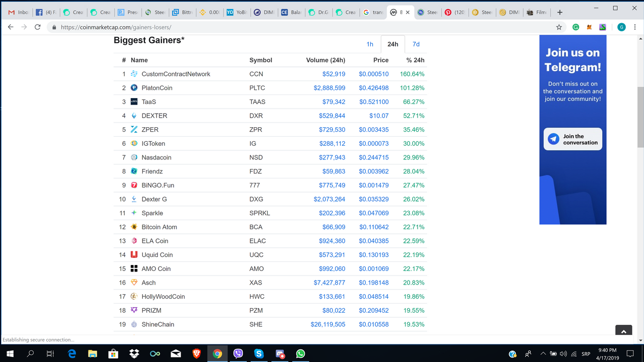This screenshot has height=362, width=644.
Task: Click the IGToken coin icon
Action: click(x=134, y=143)
